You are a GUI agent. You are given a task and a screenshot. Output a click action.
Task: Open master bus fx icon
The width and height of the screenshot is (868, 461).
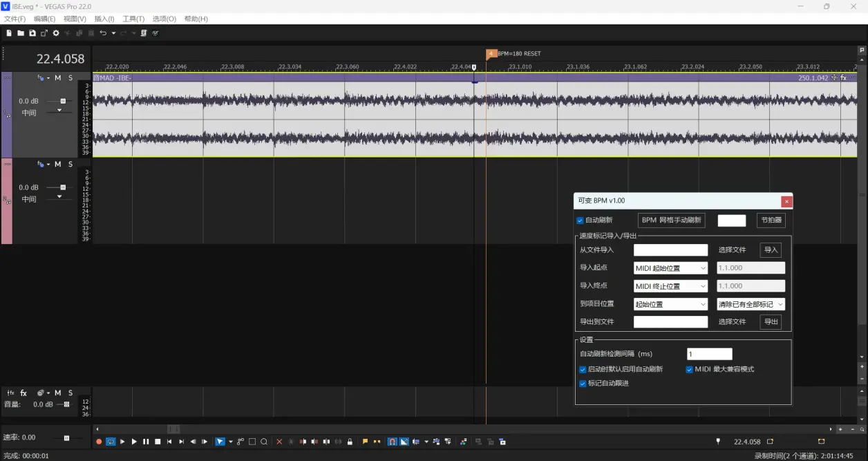pyautogui.click(x=23, y=393)
